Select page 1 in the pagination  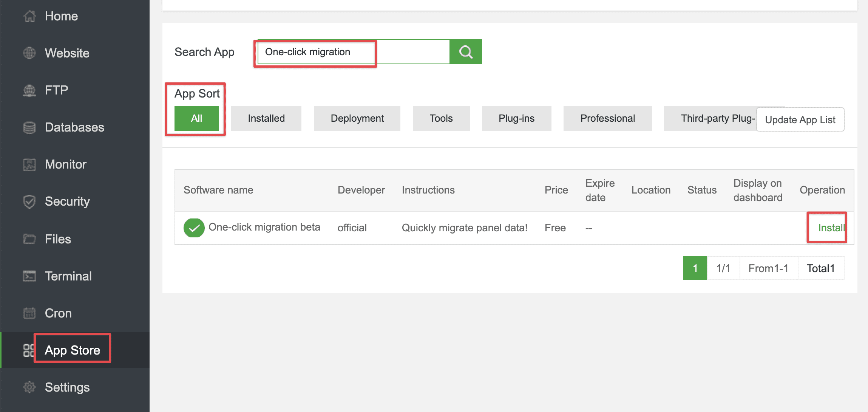pyautogui.click(x=695, y=268)
